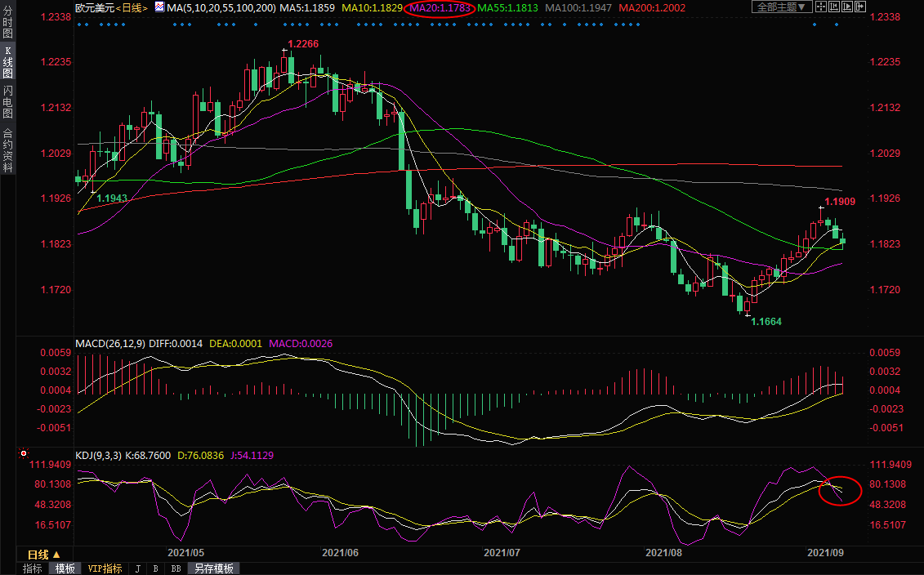Select the 模板 tab at the bottom

65,568
